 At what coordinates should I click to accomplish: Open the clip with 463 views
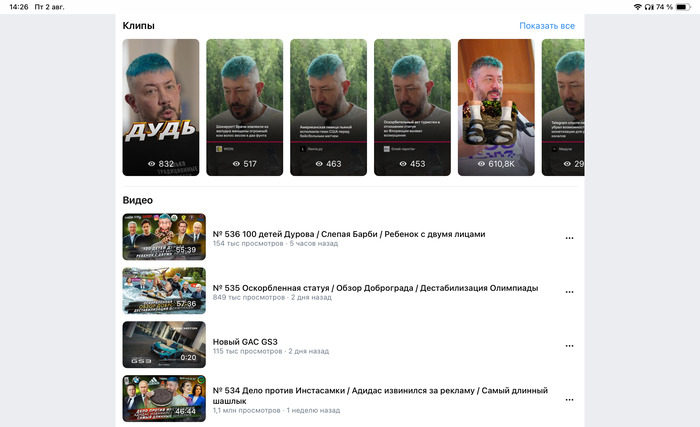(x=329, y=107)
